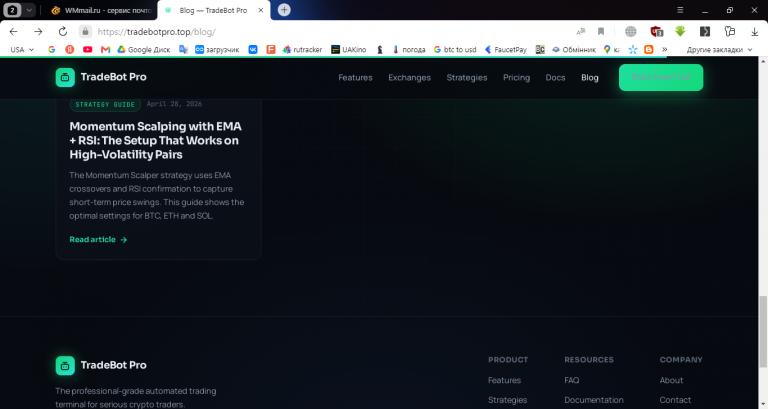The width and height of the screenshot is (768, 409).
Task: Open Blog in the site navigation
Action: pos(590,77)
